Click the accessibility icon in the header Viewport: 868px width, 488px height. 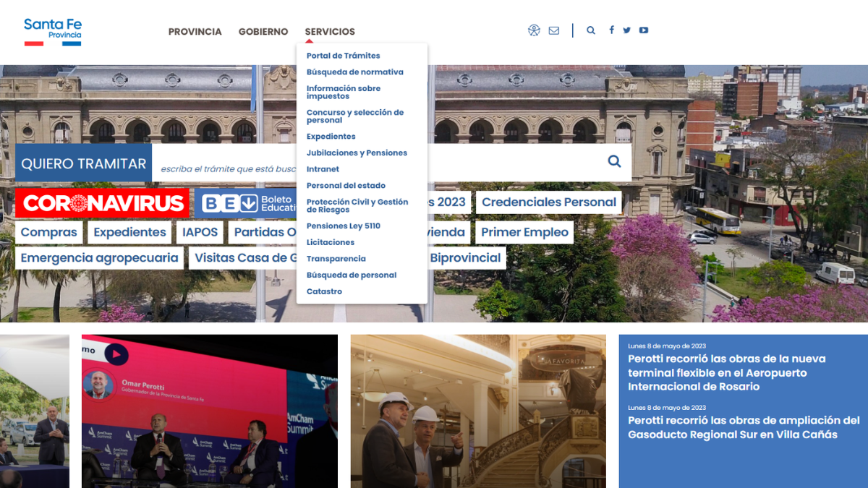point(534,30)
